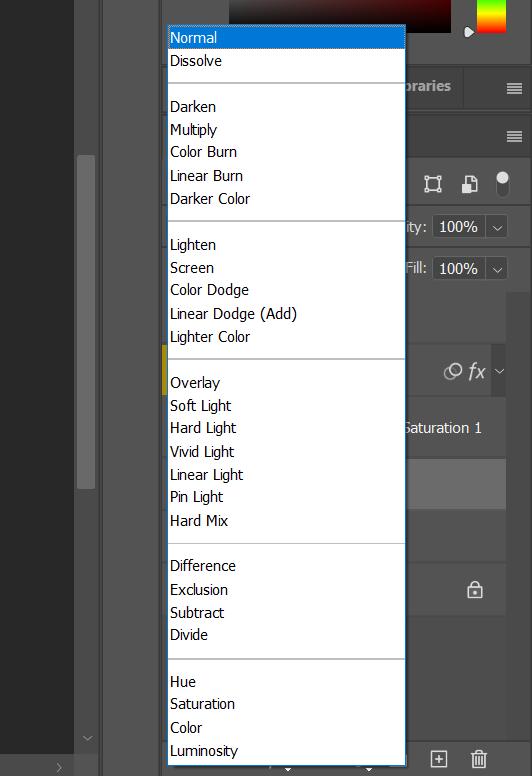Click the status bar right chevron
The image size is (532, 776).
59,768
